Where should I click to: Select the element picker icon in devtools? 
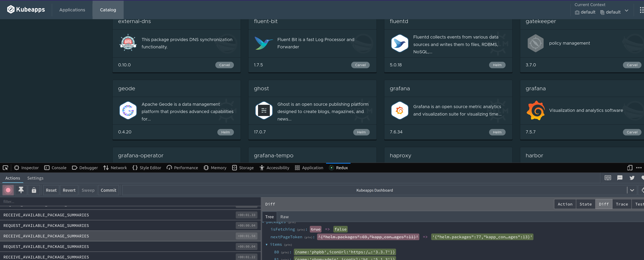click(x=5, y=168)
